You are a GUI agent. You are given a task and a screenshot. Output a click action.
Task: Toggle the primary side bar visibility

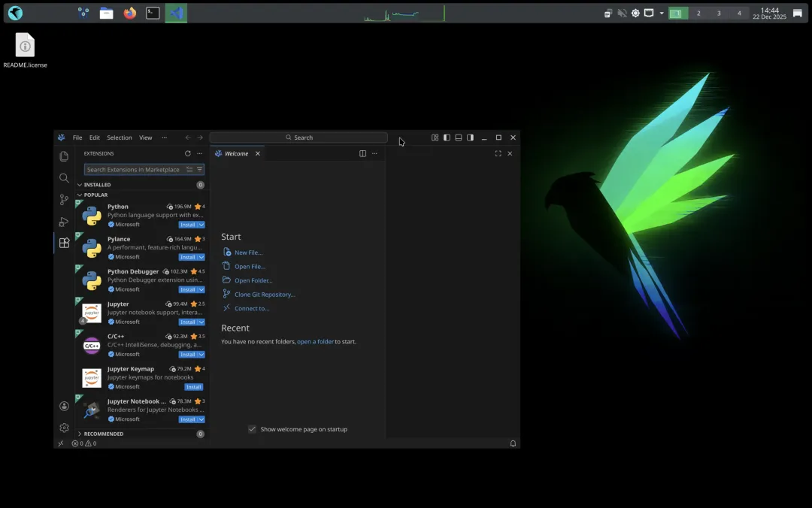click(447, 138)
